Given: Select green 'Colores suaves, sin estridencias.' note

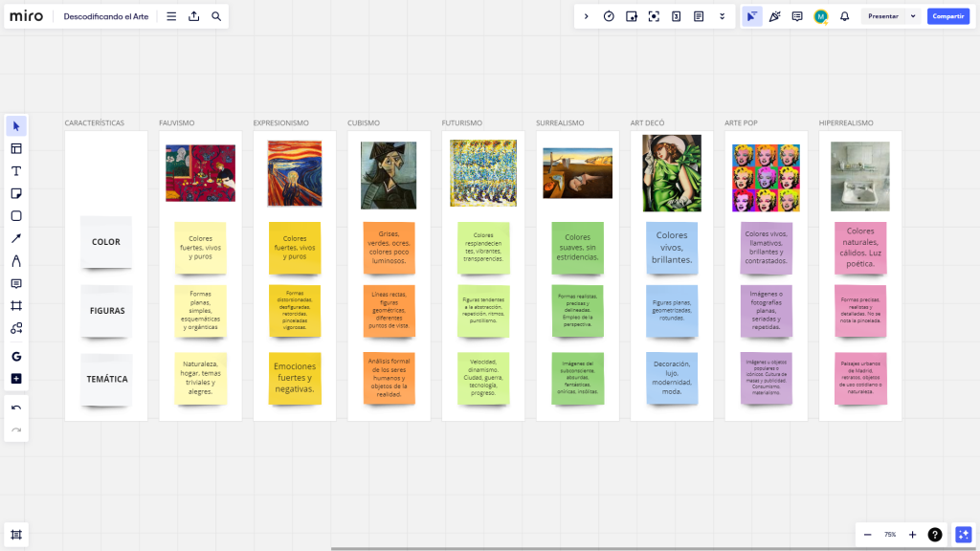Looking at the screenshot, I should (x=577, y=248).
